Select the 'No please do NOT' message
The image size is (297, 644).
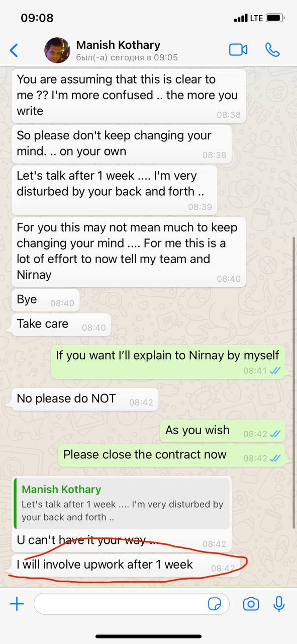[x=84, y=399]
